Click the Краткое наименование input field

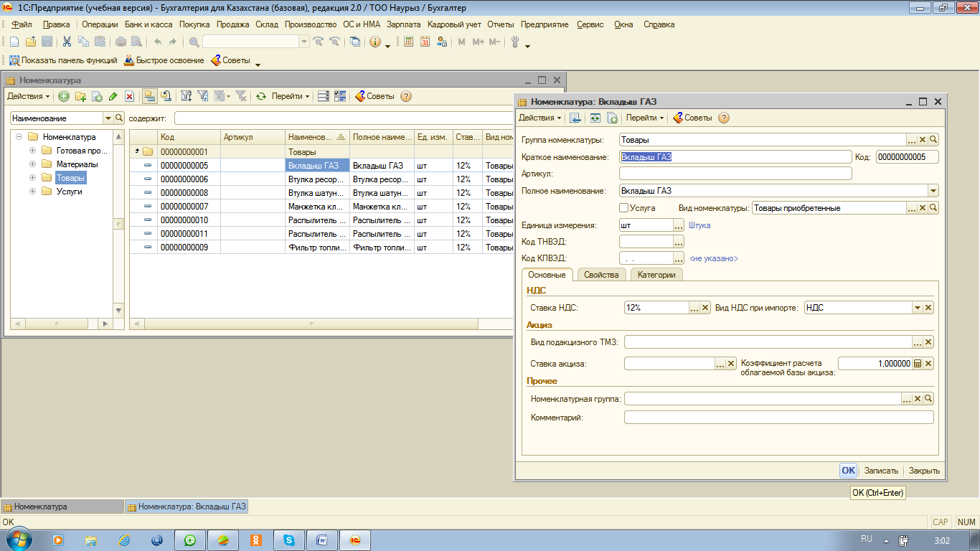pyautogui.click(x=735, y=157)
